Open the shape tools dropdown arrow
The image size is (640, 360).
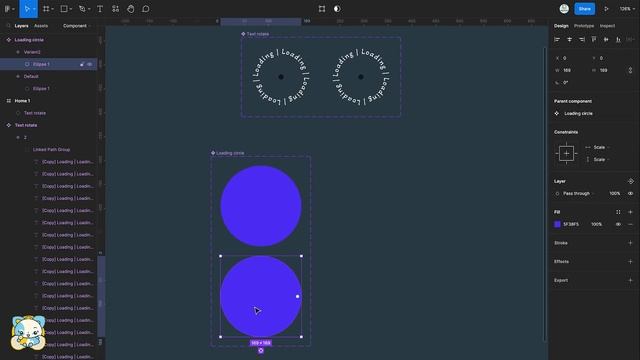pos(71,9)
